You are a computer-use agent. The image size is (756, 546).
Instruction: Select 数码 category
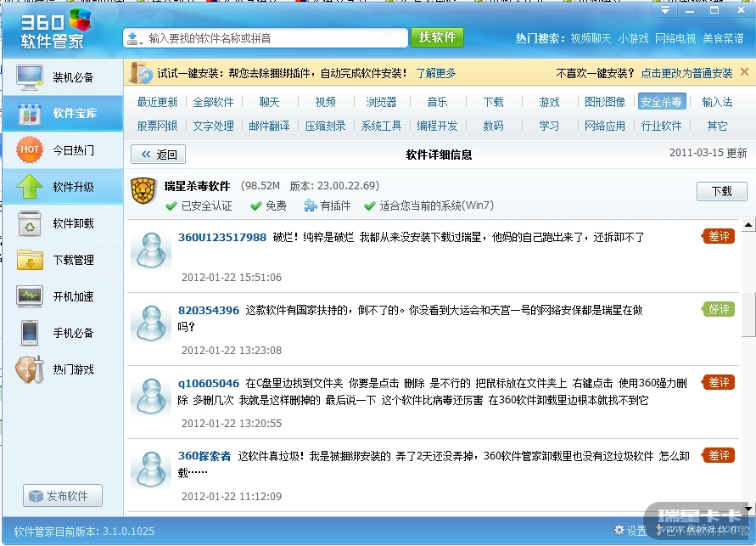pyautogui.click(x=493, y=126)
